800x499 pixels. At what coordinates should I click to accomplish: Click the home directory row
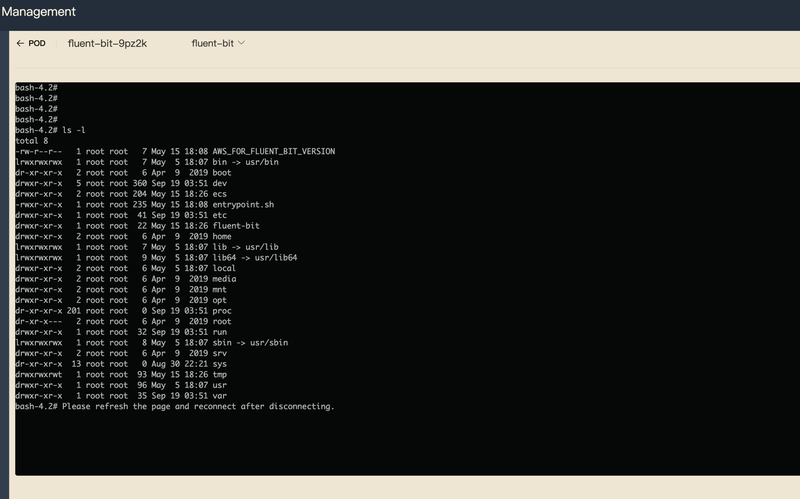coord(123,237)
